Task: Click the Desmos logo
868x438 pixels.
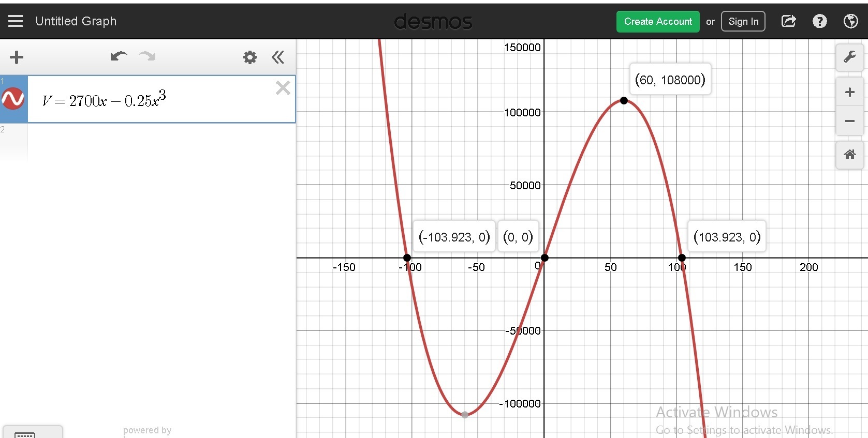Action: tap(433, 22)
